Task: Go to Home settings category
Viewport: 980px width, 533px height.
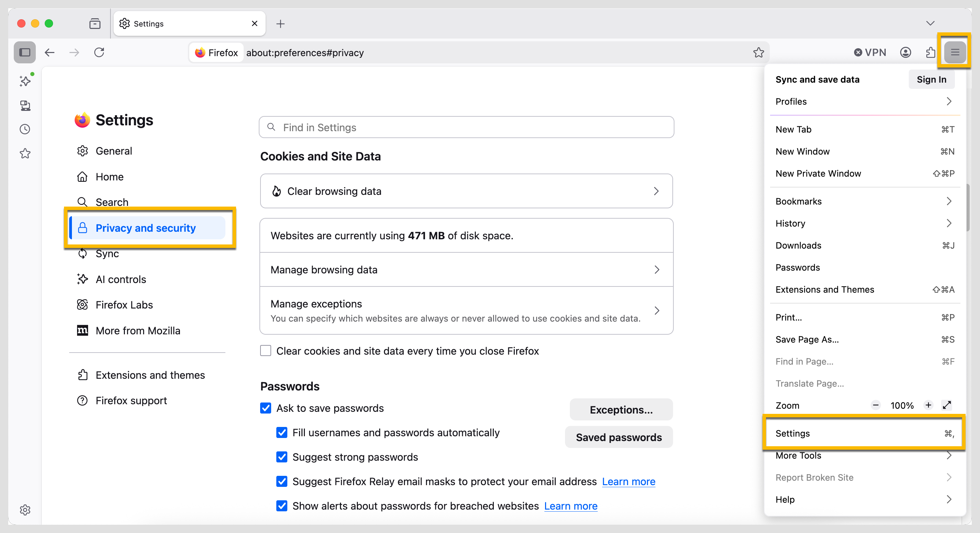Action: tap(147, 177)
